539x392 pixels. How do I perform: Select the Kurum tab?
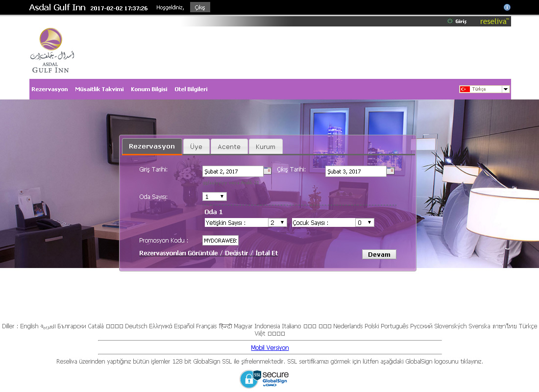coord(266,147)
